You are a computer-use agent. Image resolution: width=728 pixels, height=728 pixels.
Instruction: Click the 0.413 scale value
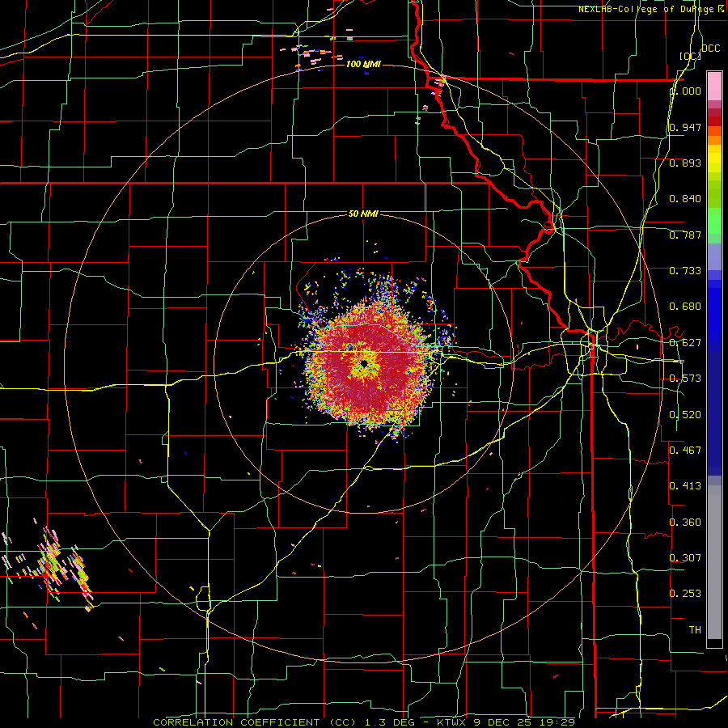(x=685, y=486)
